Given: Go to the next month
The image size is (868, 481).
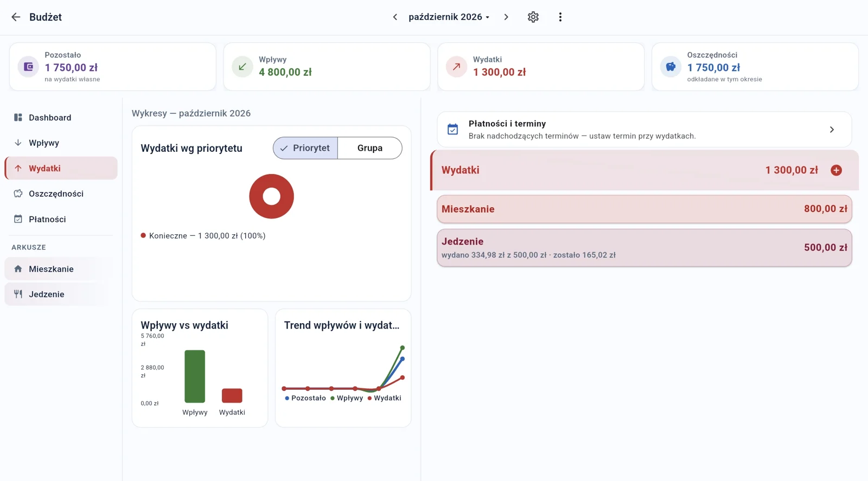Looking at the screenshot, I should click(x=506, y=17).
